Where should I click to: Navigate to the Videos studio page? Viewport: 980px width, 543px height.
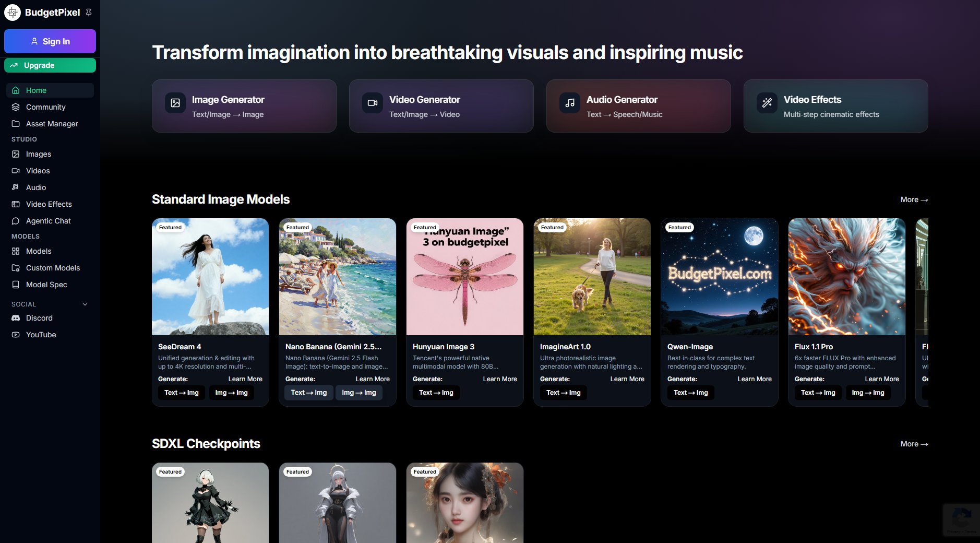pyautogui.click(x=38, y=171)
